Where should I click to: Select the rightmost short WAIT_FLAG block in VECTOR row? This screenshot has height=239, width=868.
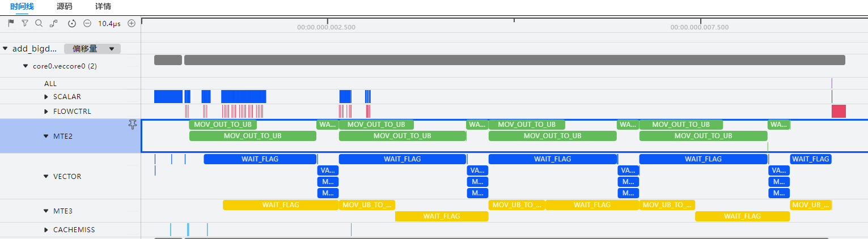tap(810, 159)
